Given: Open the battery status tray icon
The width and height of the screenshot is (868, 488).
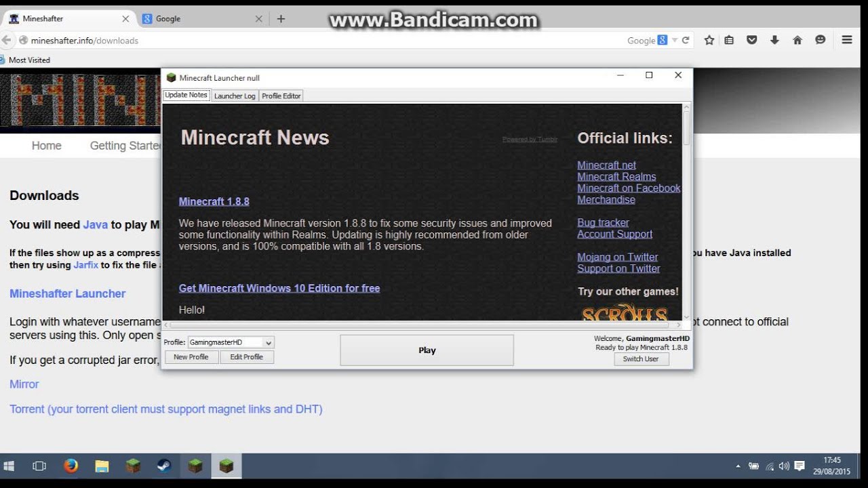Looking at the screenshot, I should 753,466.
